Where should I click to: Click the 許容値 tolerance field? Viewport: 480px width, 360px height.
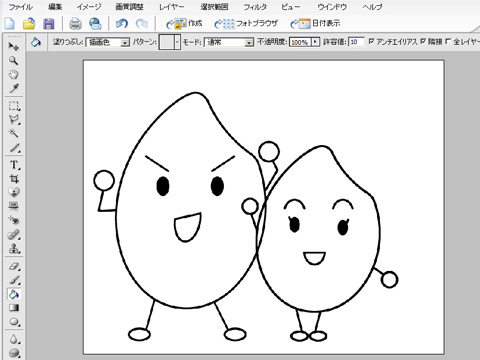coord(356,42)
